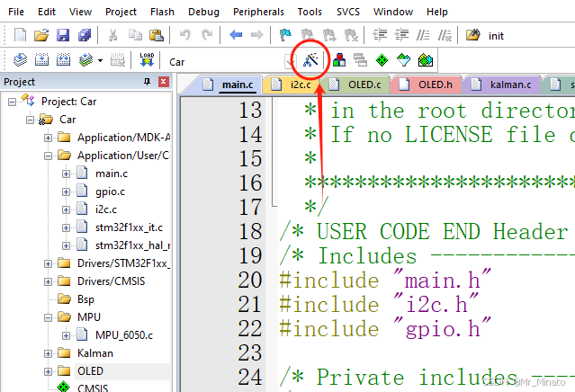Click line 20 include main.h
575x392 pixels.
coord(384,281)
